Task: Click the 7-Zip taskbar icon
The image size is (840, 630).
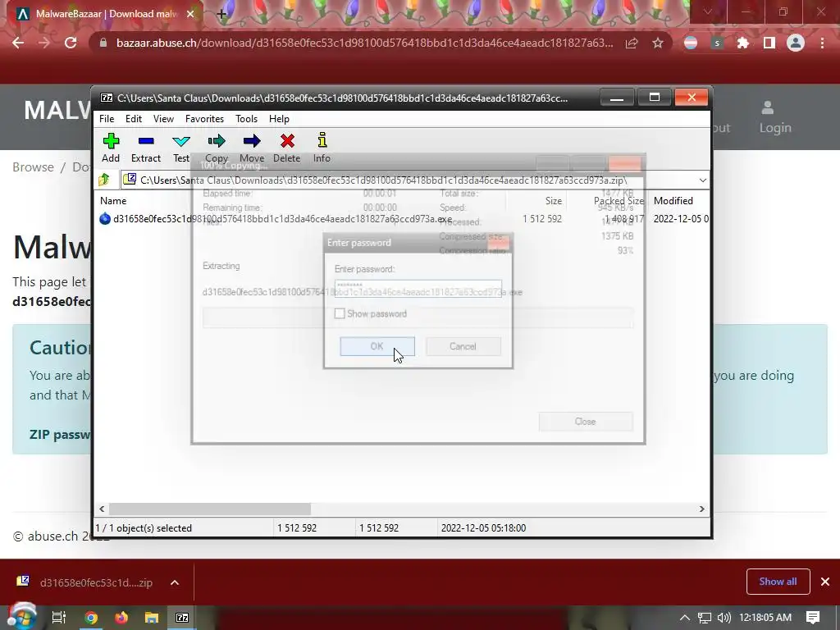Action: (182, 618)
